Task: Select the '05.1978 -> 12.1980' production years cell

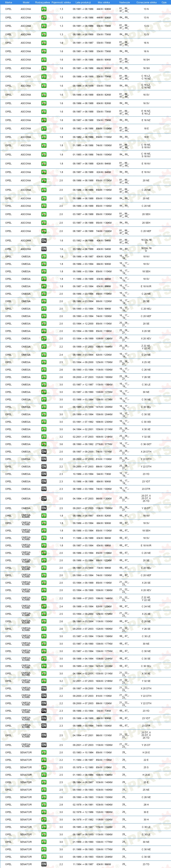Action: point(83,767)
